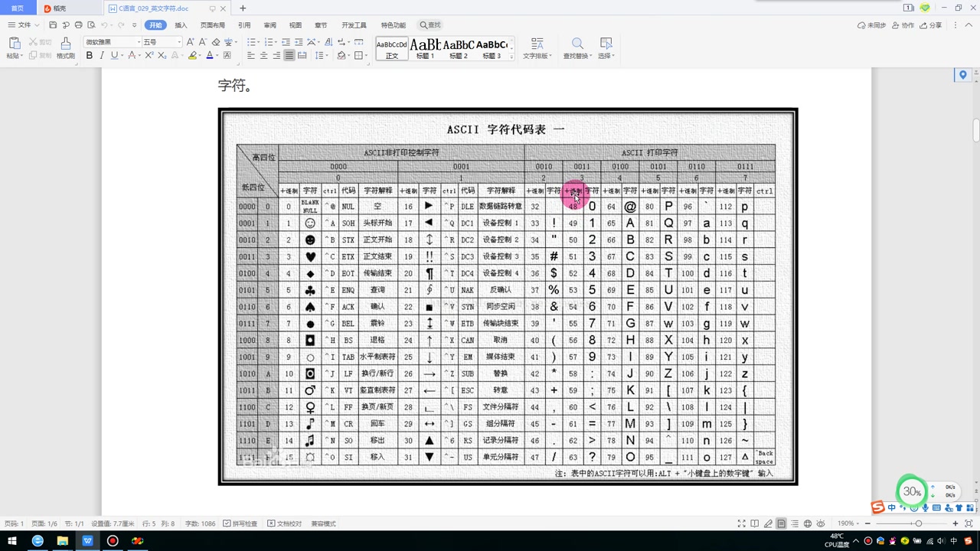Open the Text Layout (文字排版) tool

click(x=537, y=48)
